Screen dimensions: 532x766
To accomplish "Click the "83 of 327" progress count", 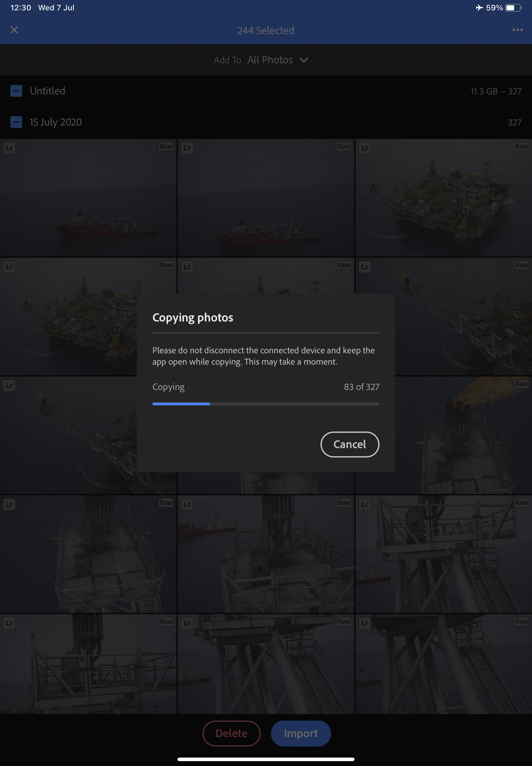I will tap(362, 387).
